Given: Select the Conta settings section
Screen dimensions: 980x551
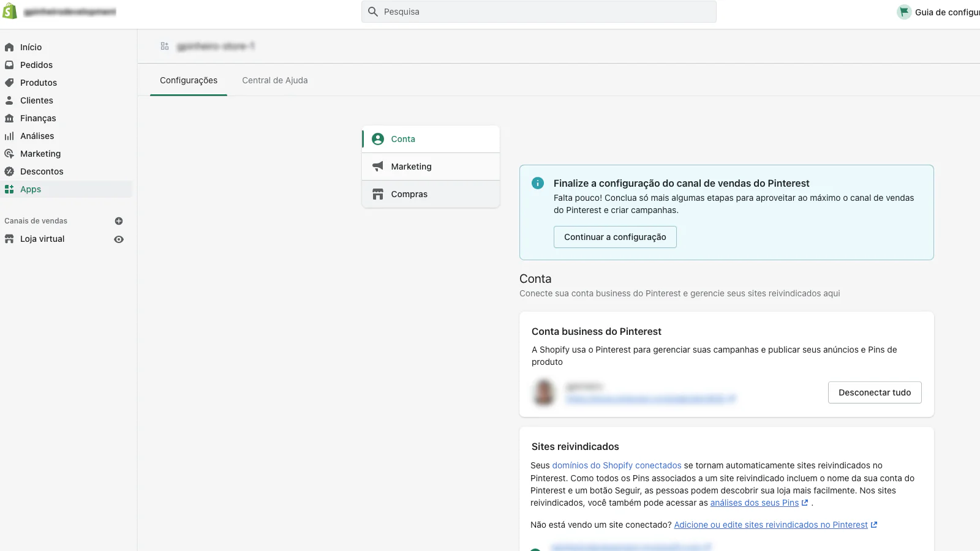Looking at the screenshot, I should (431, 139).
